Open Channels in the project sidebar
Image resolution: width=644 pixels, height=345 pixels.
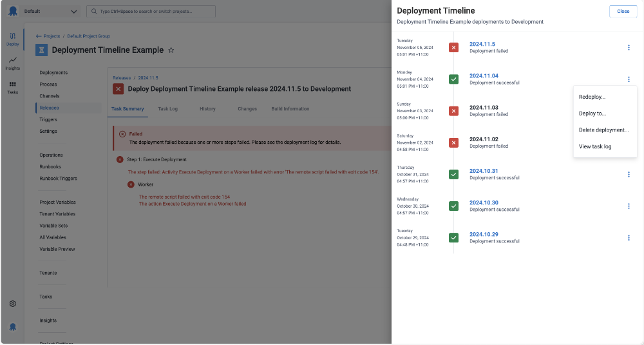pos(50,96)
